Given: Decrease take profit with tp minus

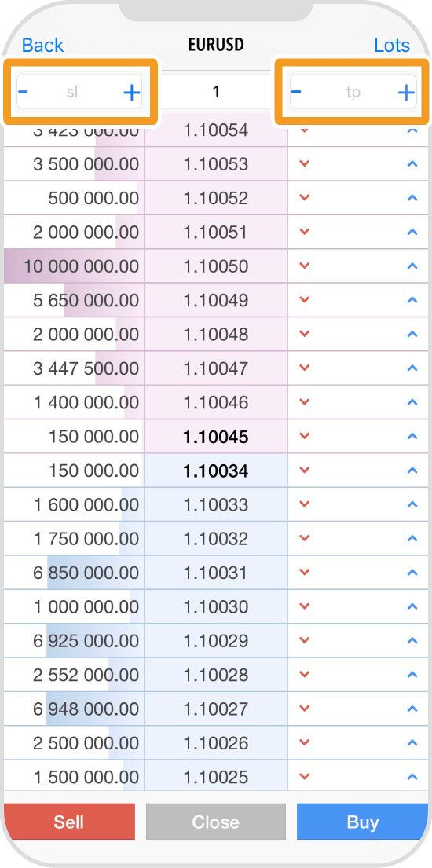Looking at the screenshot, I should point(296,91).
